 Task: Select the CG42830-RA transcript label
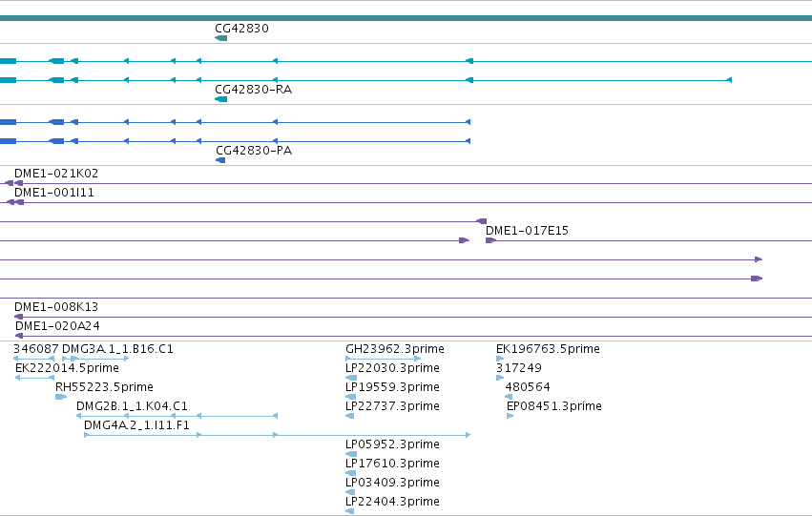click(x=253, y=90)
